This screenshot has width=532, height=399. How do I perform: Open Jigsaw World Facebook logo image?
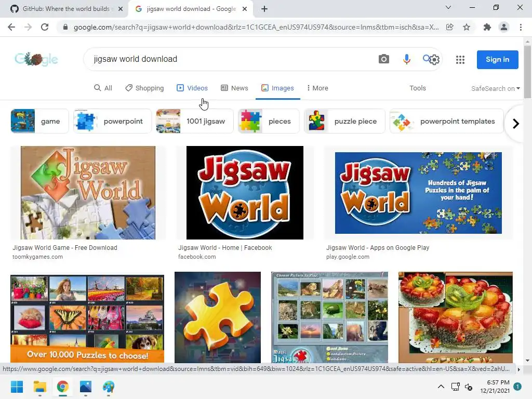tap(245, 193)
